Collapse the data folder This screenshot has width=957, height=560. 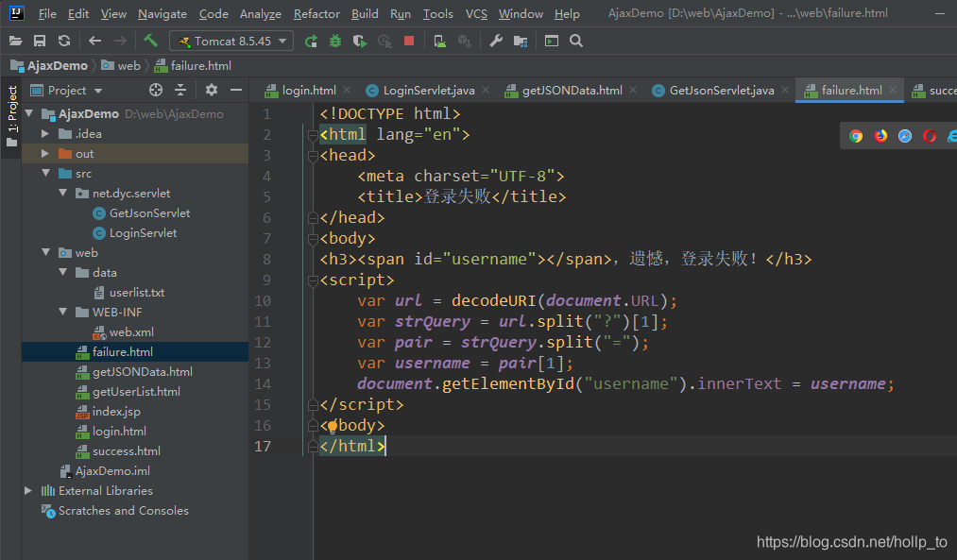(x=63, y=272)
